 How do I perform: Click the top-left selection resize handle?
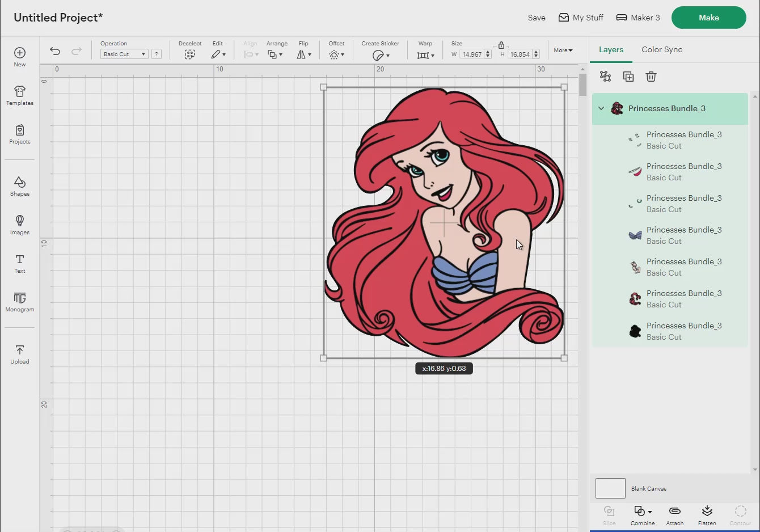[323, 87]
